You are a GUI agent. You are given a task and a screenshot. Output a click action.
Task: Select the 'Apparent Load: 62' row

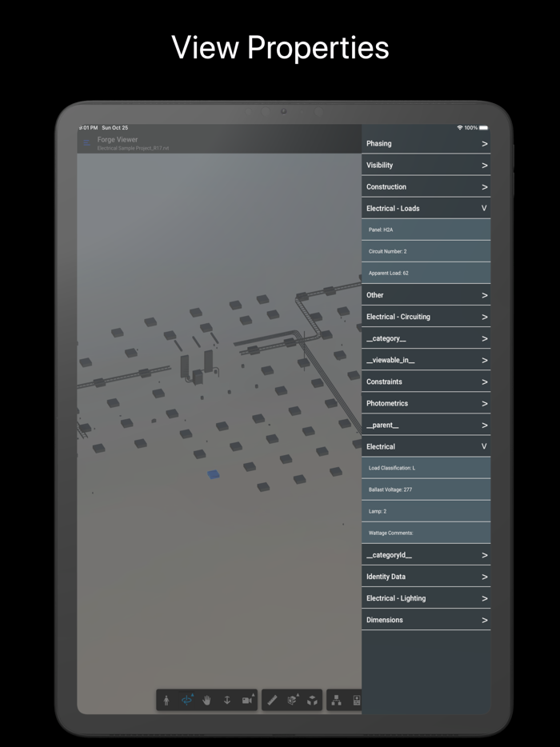tap(426, 273)
